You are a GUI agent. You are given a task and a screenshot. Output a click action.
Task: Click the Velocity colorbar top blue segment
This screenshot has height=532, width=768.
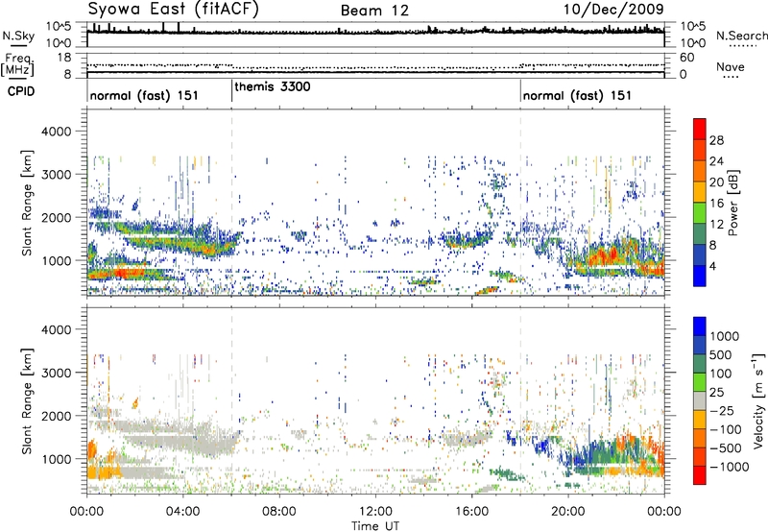point(700,326)
